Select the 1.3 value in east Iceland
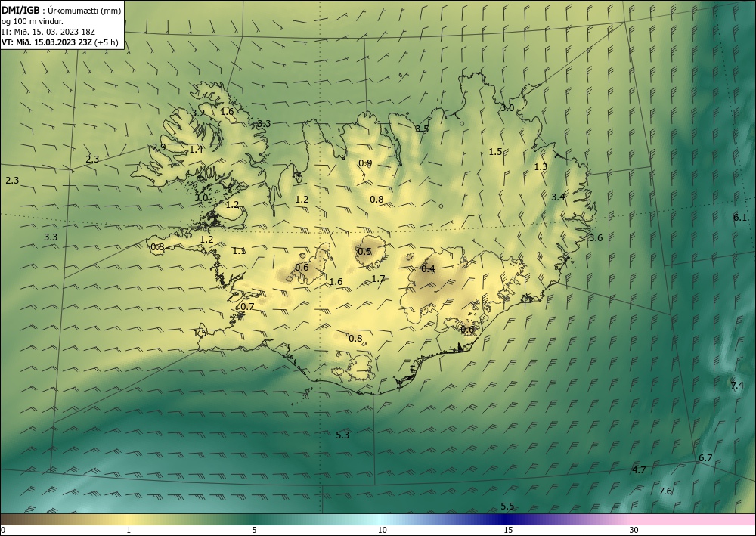The height and width of the screenshot is (536, 756). click(541, 167)
